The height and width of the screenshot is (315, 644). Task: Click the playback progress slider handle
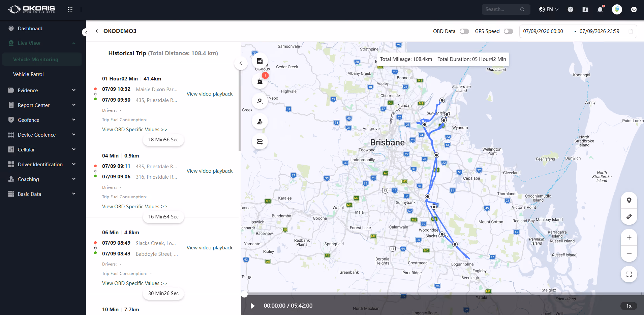point(244,294)
